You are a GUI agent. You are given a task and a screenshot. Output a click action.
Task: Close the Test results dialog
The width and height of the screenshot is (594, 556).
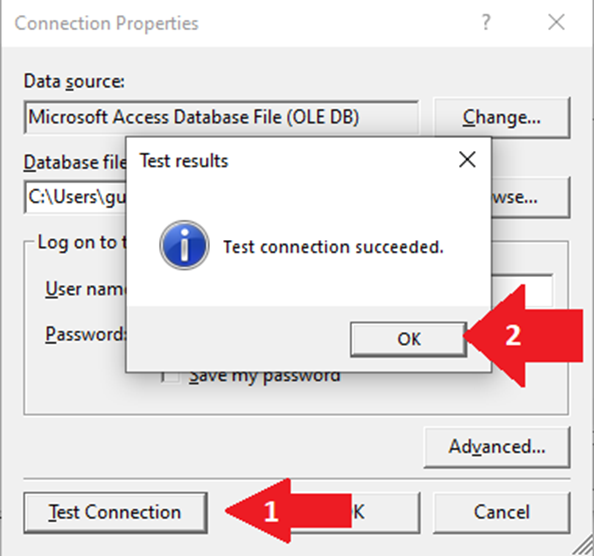tap(467, 159)
